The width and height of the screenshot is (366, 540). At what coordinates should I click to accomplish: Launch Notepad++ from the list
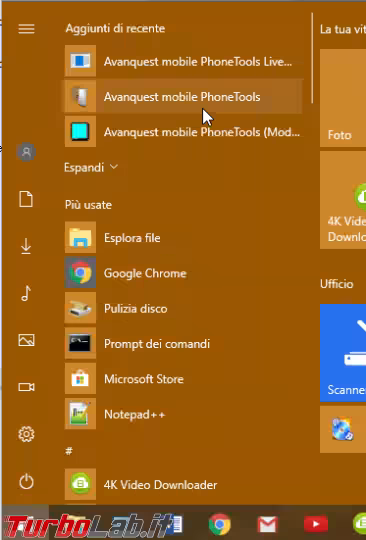182,414
